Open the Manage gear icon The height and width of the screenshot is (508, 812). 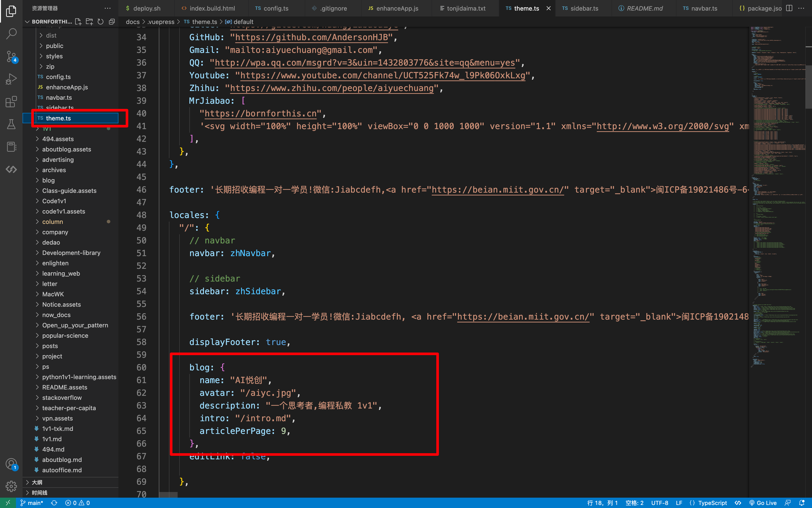click(x=11, y=486)
